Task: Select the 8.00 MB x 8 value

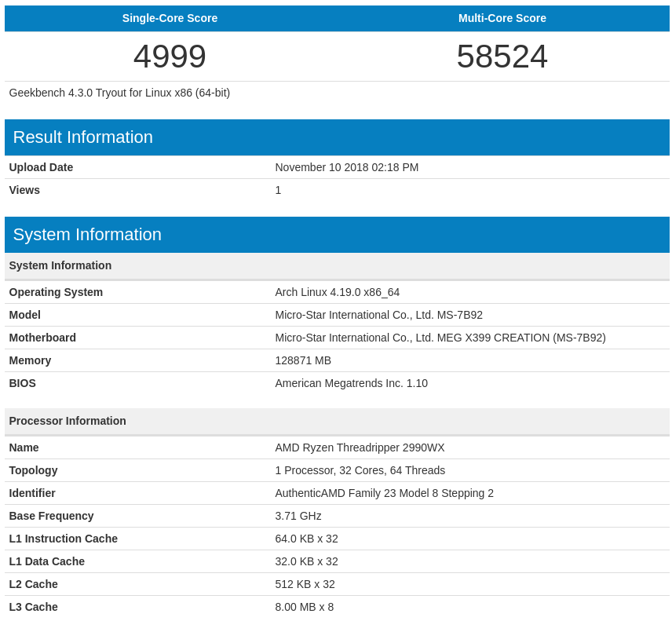Action: (x=305, y=606)
